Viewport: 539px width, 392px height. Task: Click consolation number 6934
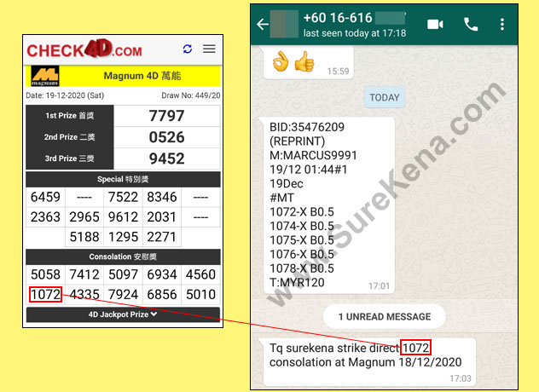point(162,274)
